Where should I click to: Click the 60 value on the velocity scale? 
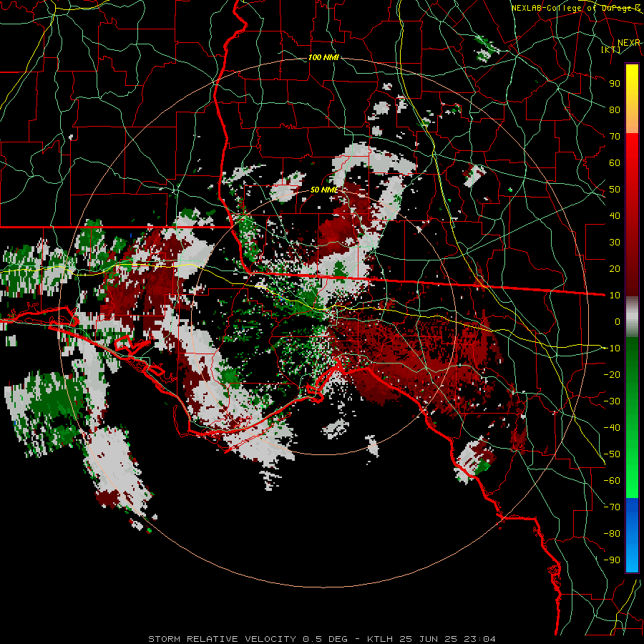pyautogui.click(x=615, y=162)
